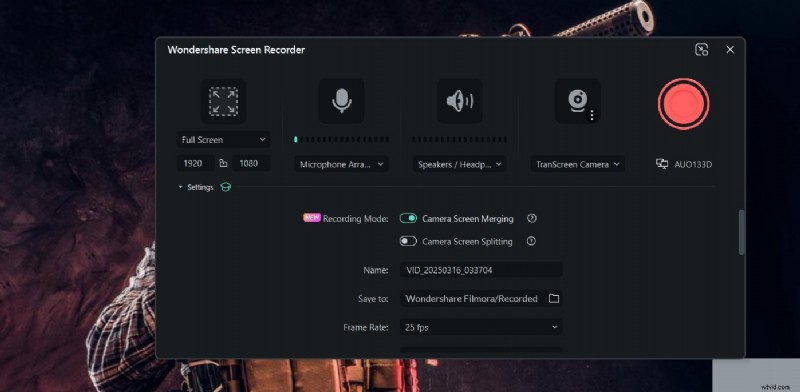Collapse the Settings section triangle

point(180,187)
